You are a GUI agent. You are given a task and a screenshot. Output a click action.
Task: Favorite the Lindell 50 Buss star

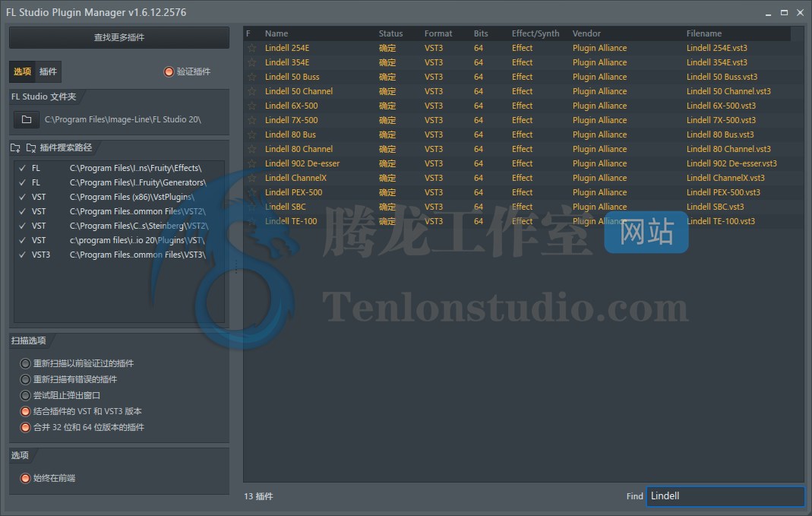click(x=252, y=78)
